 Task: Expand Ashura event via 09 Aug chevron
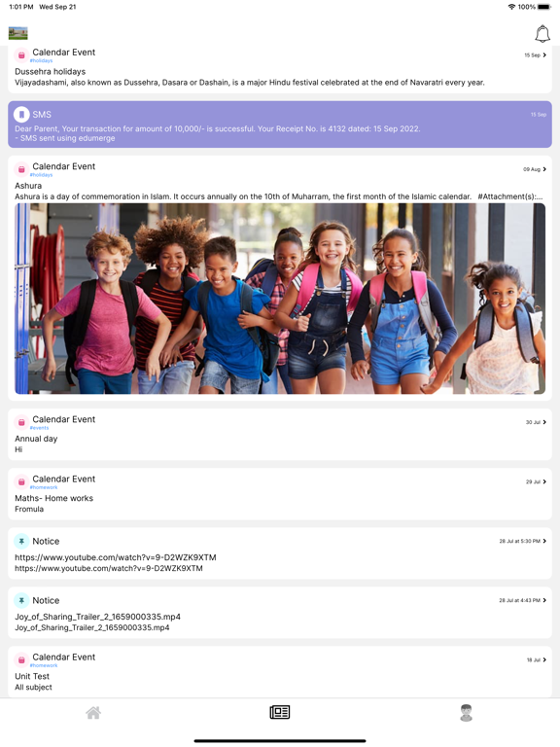pyautogui.click(x=544, y=169)
